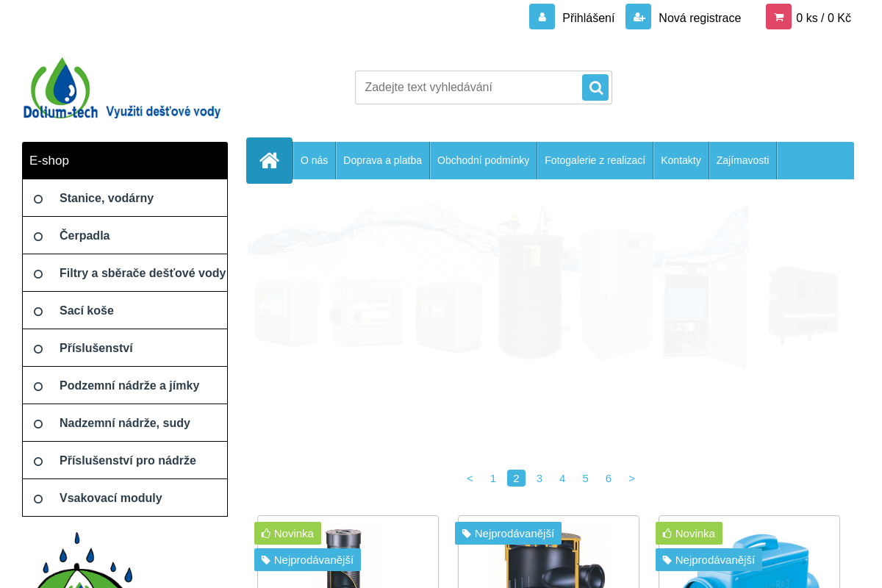Click the home icon in navigation bar
Image resolution: width=882 pixels, height=588 pixels.
(x=269, y=160)
